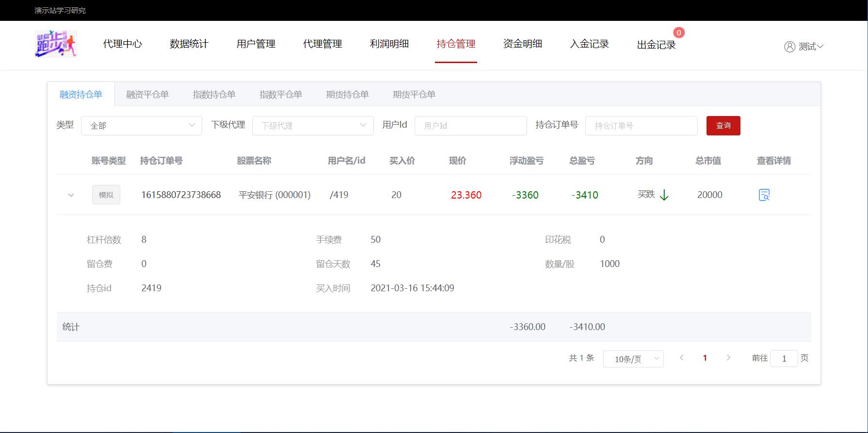Switch to the 期货持仓单 tab
868x433 pixels.
point(347,94)
